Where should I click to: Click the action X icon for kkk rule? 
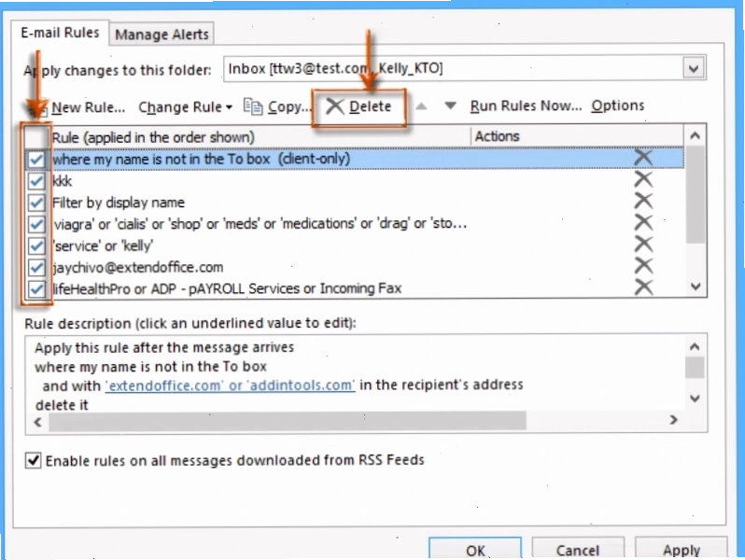(x=643, y=180)
